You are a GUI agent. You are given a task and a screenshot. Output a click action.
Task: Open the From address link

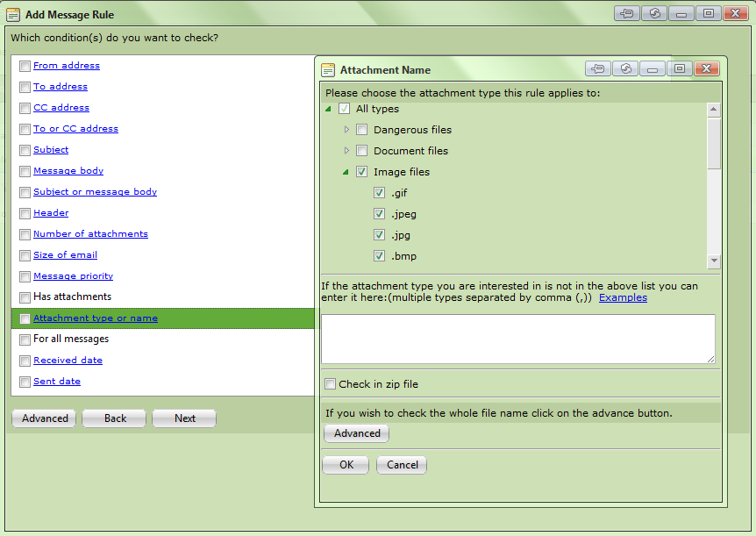[x=67, y=66]
